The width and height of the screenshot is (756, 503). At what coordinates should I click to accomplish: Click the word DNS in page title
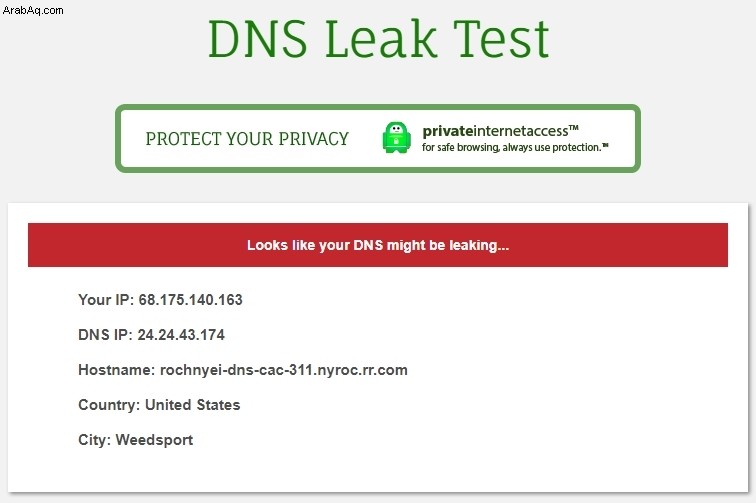[257, 39]
